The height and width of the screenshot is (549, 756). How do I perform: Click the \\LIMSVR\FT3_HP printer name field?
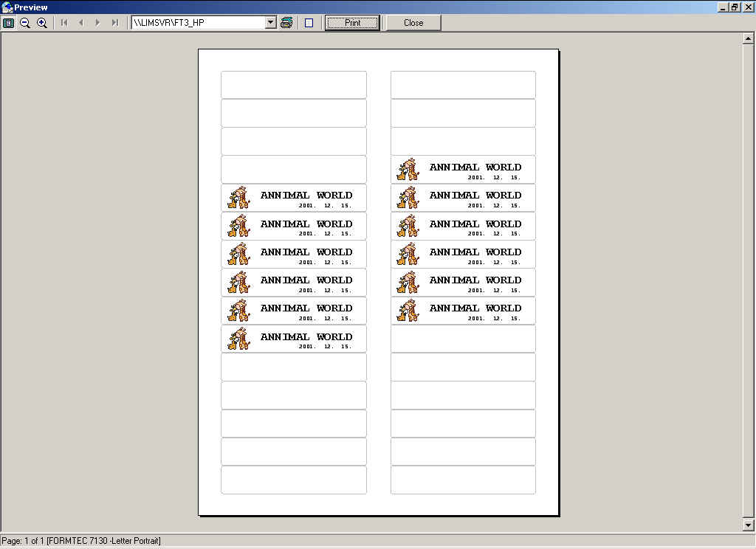click(x=197, y=23)
